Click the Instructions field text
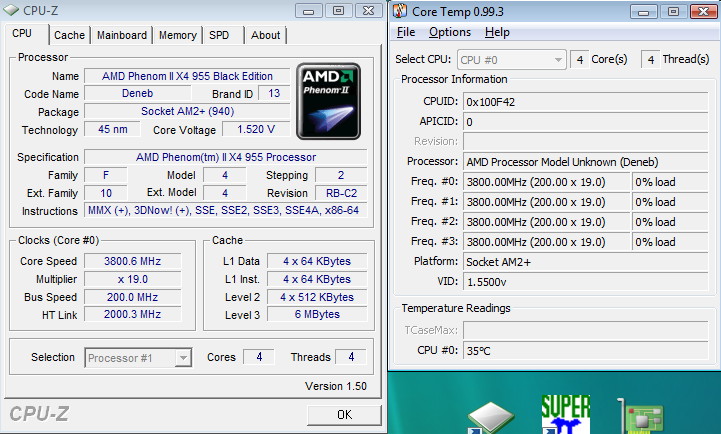The height and width of the screenshot is (434, 721). tap(226, 211)
